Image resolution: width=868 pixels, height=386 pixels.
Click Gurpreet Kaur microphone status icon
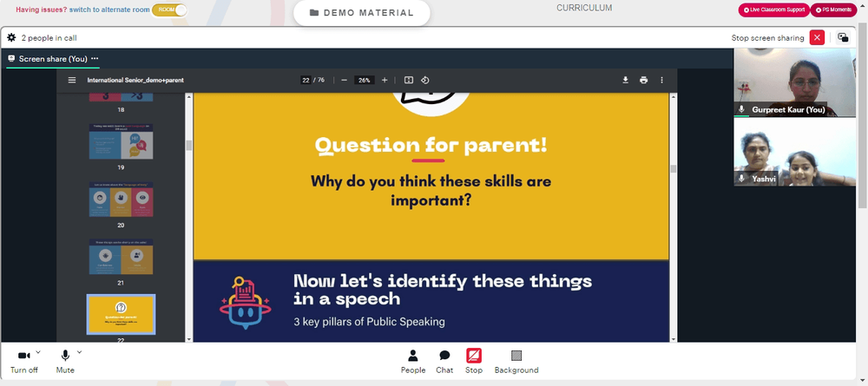coord(741,109)
